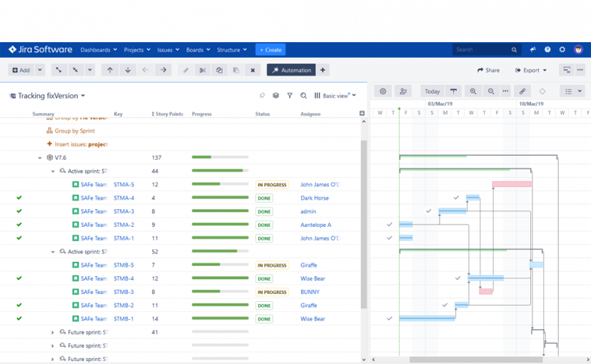
Task: Open Jira administration gear icon
Action: (x=562, y=49)
